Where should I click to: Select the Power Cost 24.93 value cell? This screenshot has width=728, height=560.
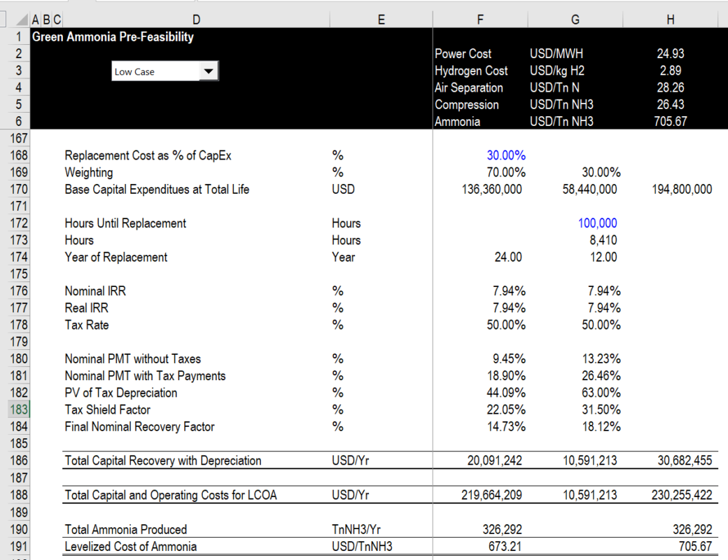coord(671,53)
